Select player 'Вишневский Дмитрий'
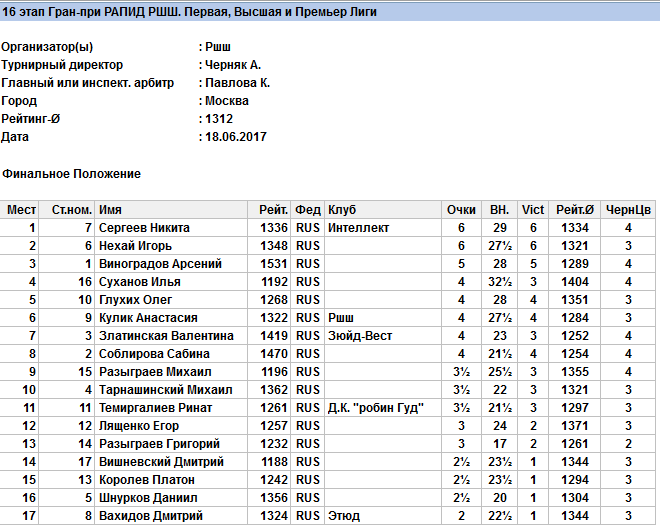Image resolution: width=660 pixels, height=526 pixels. (161, 462)
